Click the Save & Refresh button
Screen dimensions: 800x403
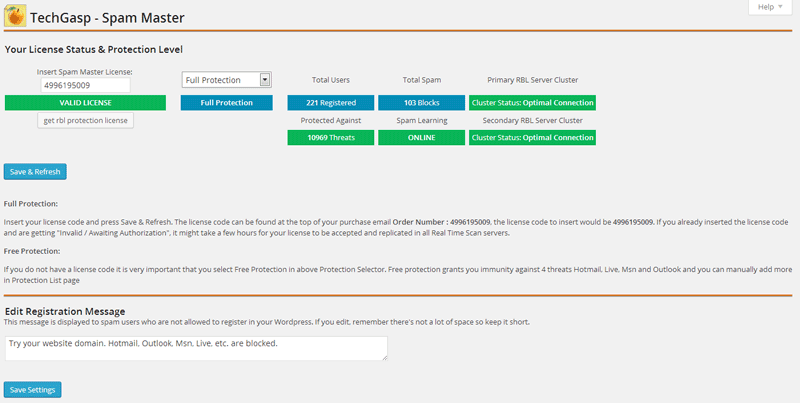coord(35,172)
